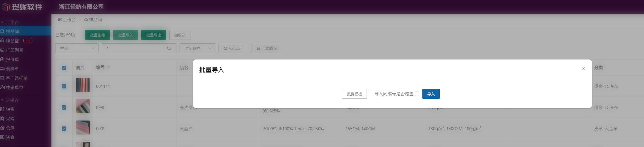Open 仓库 in the sidebar
The image size is (644, 147).
pos(26,128)
